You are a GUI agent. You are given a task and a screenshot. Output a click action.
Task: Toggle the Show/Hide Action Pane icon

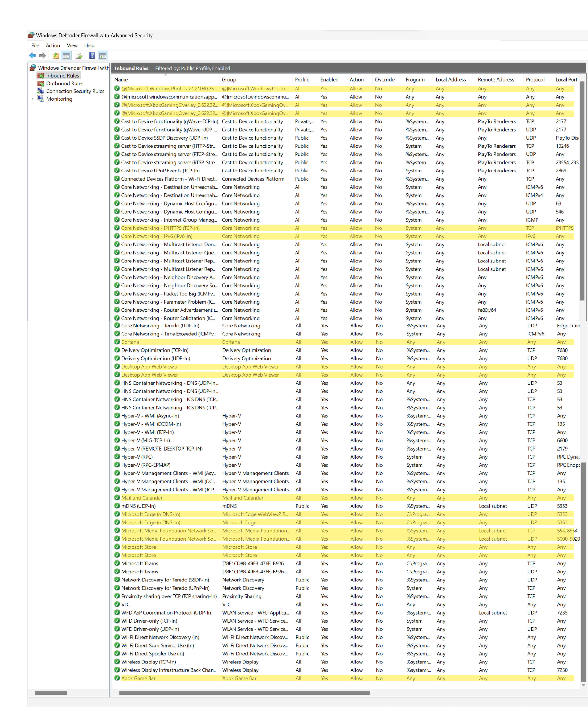pyautogui.click(x=103, y=56)
